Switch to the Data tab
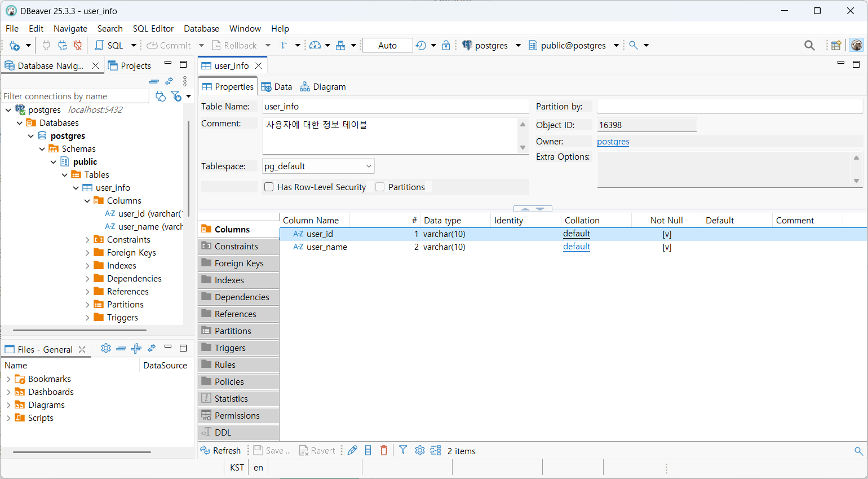 (277, 86)
